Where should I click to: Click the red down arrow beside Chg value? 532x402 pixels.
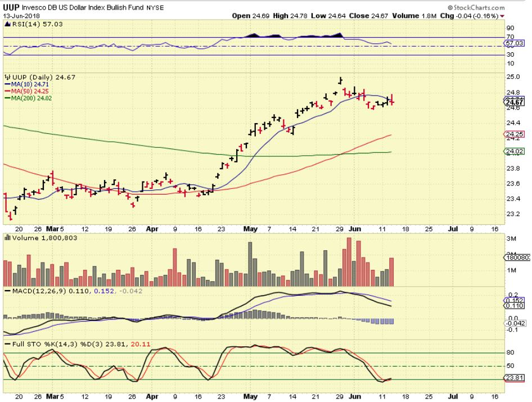tap(502, 16)
